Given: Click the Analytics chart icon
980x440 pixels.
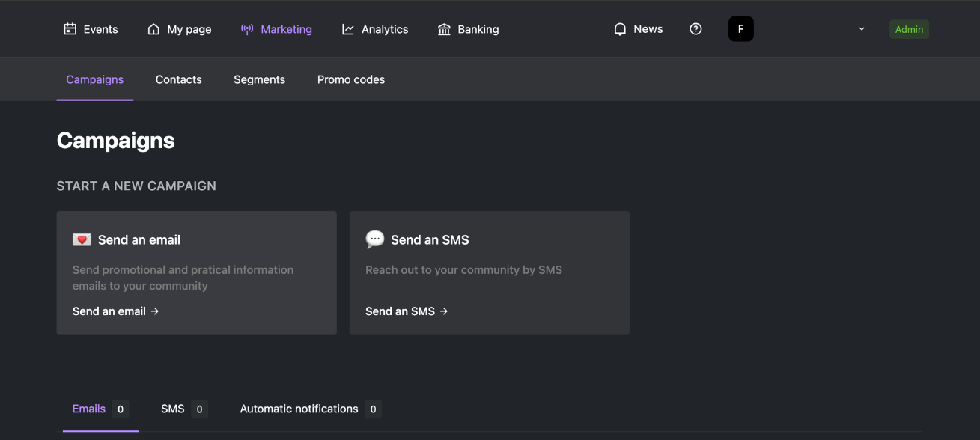Looking at the screenshot, I should point(348,29).
